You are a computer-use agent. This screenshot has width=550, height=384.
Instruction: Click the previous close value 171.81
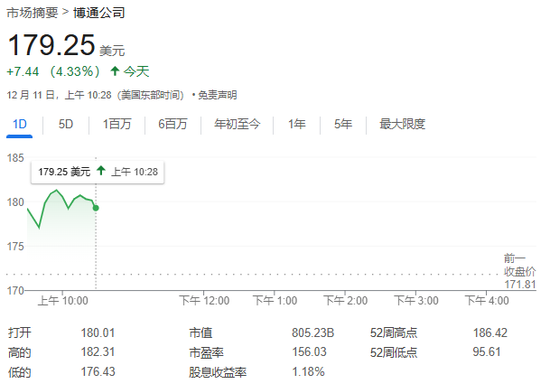[520, 284]
